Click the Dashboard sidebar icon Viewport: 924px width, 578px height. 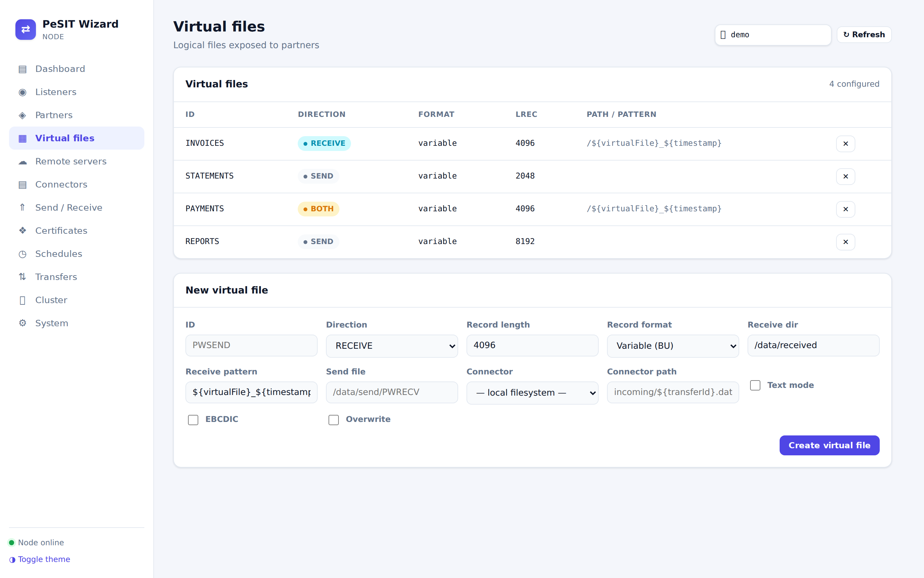22,69
